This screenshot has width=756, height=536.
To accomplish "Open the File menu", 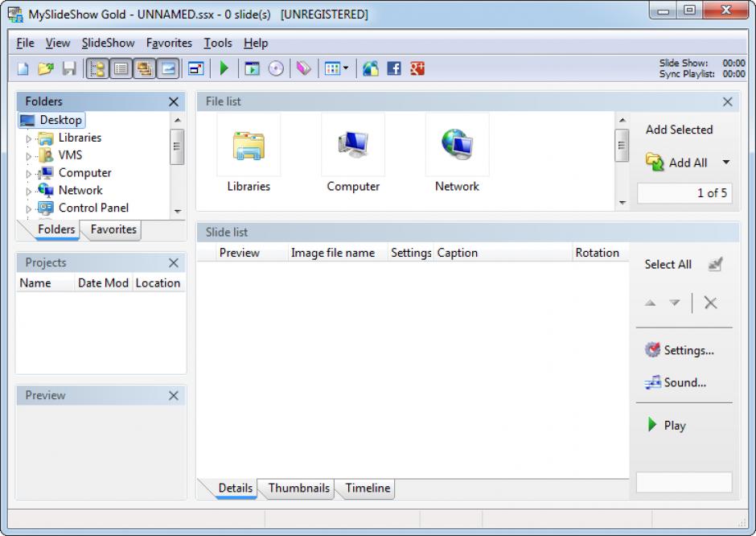I will click(x=25, y=43).
